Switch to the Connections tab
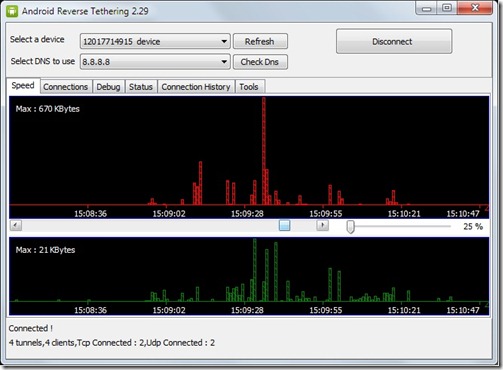This screenshot has width=503, height=370. click(66, 87)
